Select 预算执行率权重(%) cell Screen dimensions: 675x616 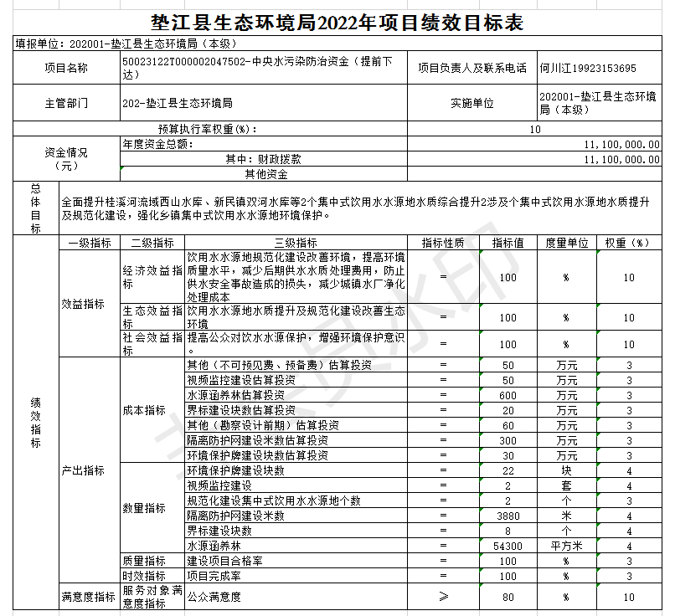click(210, 129)
